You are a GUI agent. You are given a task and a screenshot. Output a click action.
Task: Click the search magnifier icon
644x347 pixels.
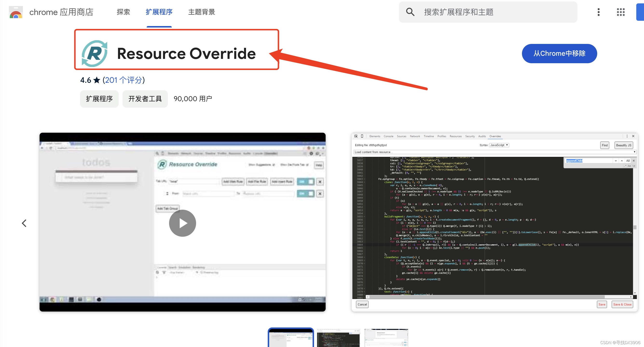(410, 12)
